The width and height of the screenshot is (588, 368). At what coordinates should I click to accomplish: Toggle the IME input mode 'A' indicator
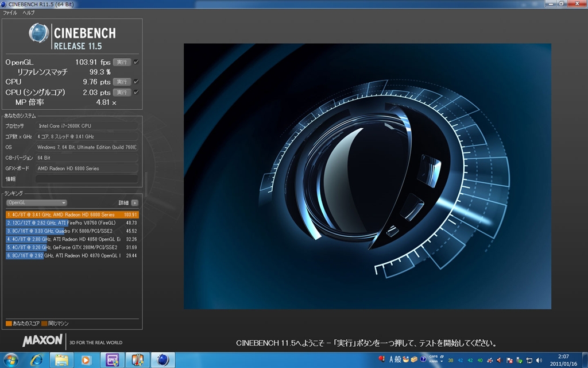tap(391, 360)
